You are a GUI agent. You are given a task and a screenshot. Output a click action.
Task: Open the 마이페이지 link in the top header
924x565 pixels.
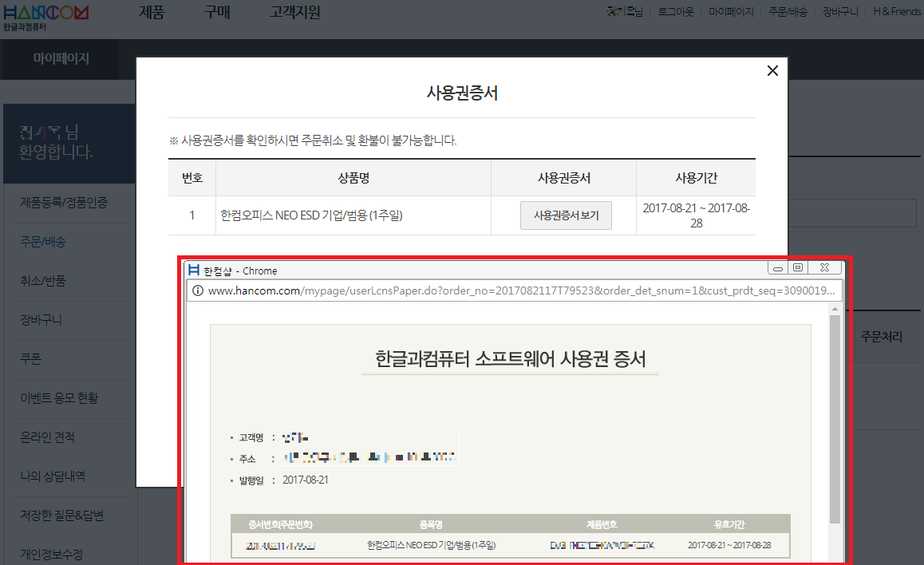(731, 12)
